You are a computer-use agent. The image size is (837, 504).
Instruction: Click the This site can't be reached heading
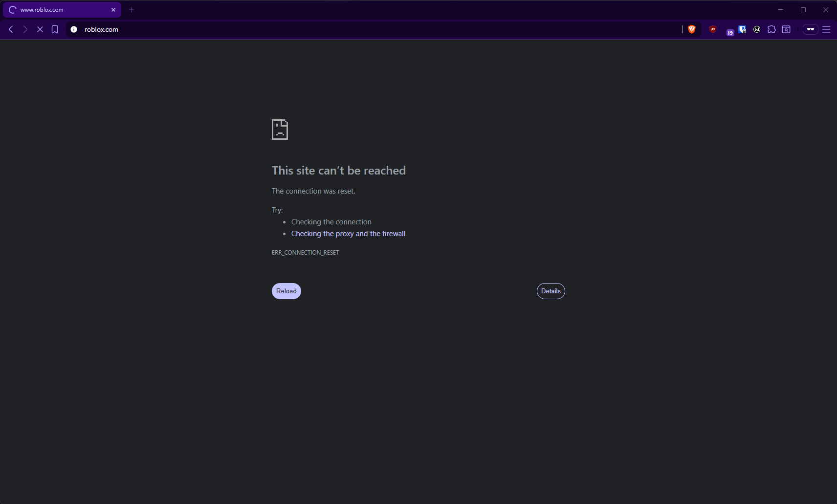[x=339, y=171]
